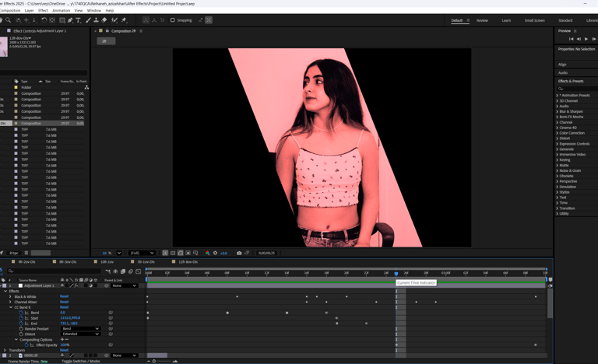Reset the Channel Mixer effect

click(x=64, y=302)
